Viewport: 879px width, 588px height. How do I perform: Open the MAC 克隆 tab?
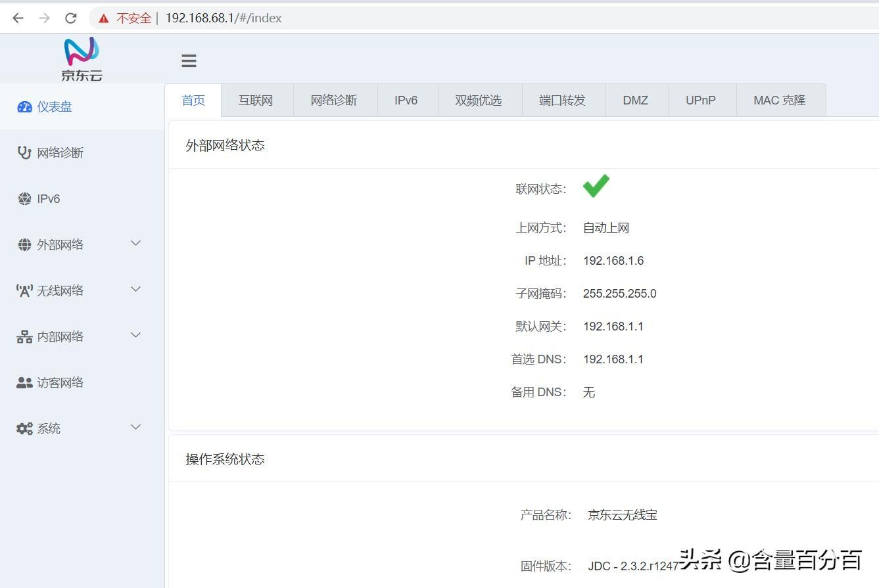pyautogui.click(x=780, y=101)
